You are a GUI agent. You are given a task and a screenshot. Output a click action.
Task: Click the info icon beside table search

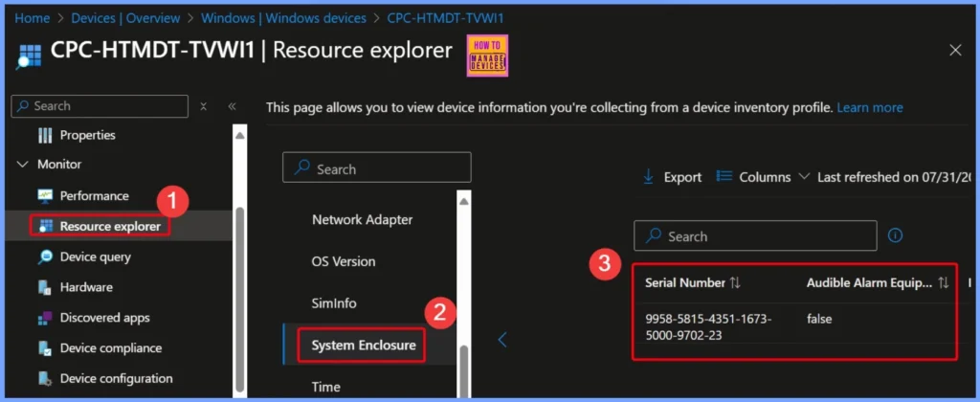[x=895, y=235]
